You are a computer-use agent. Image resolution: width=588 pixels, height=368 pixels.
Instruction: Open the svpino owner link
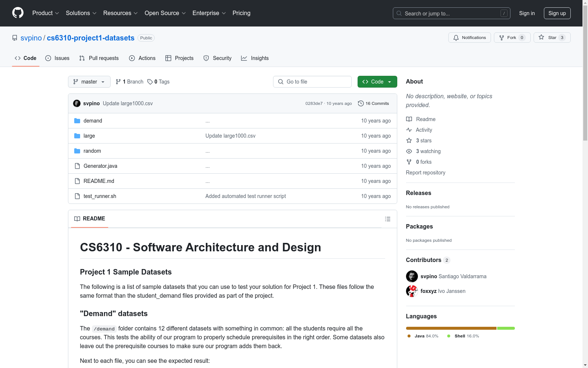[x=31, y=38]
